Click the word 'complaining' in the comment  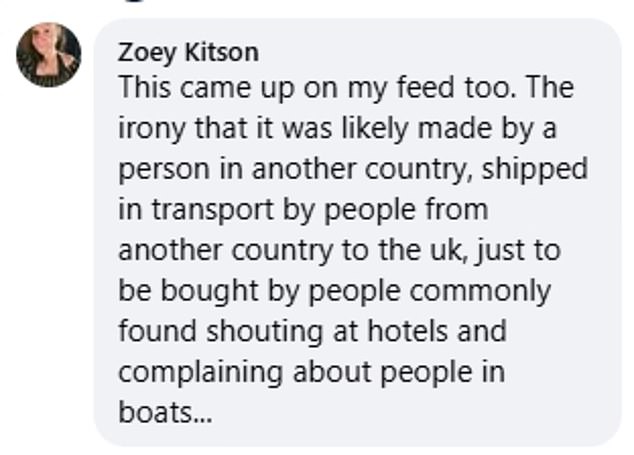pyautogui.click(x=200, y=373)
